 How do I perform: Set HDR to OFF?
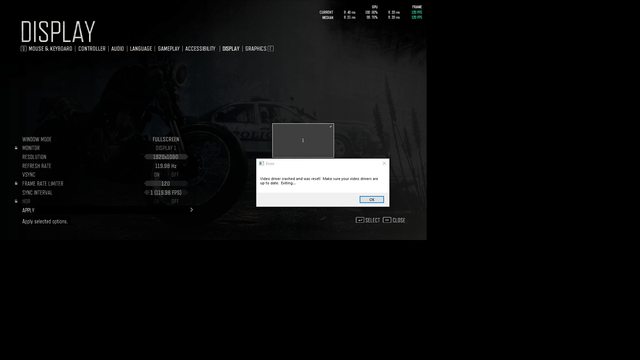(175, 201)
